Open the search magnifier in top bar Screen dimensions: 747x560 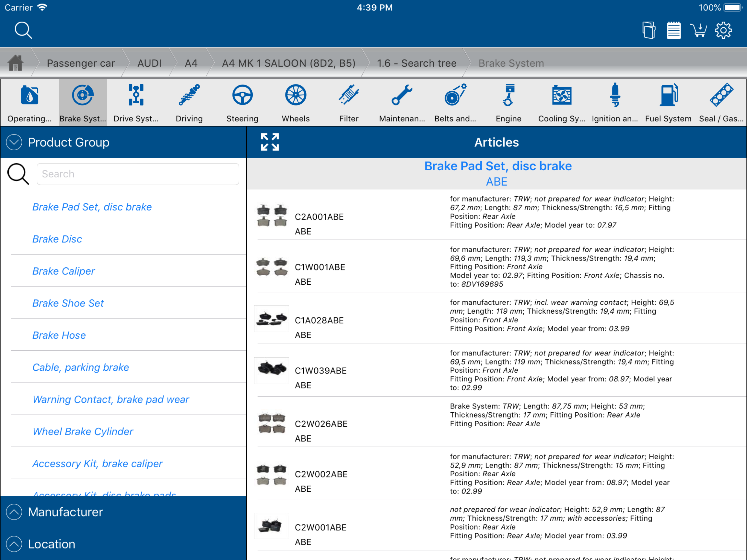point(23,30)
